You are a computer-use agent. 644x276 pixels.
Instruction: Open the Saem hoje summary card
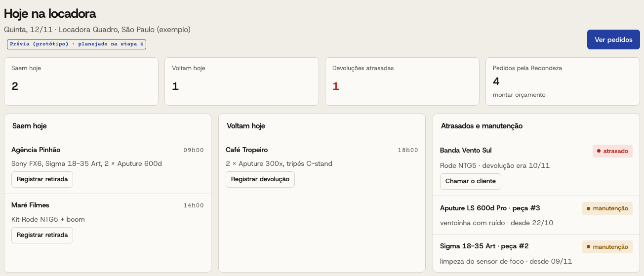point(81,81)
